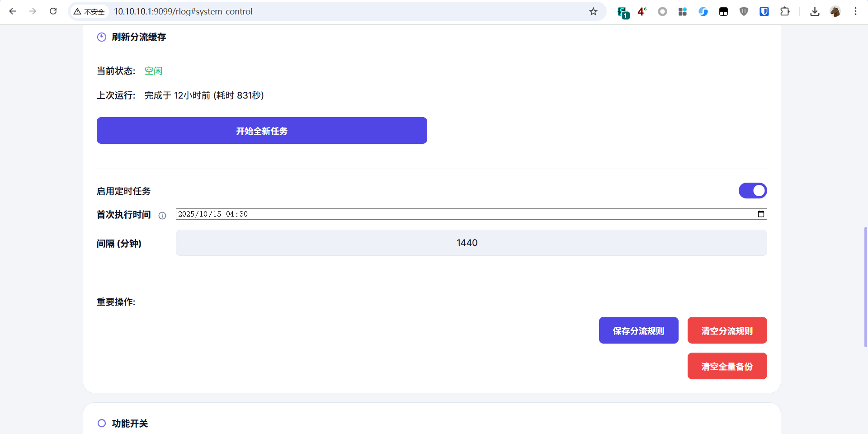Click the 开始全新任务 button
Image resolution: width=868 pixels, height=434 pixels.
coord(262,131)
